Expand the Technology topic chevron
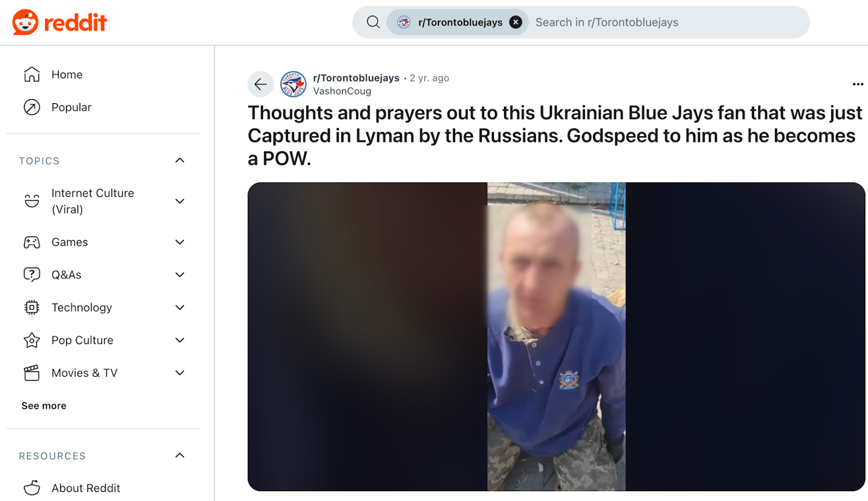The height and width of the screenshot is (501, 868). point(180,308)
